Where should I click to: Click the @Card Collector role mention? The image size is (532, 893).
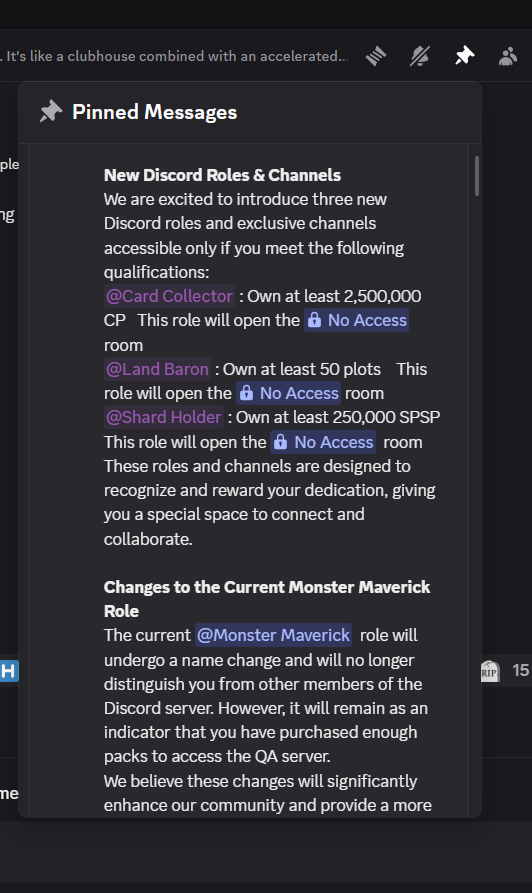click(169, 296)
